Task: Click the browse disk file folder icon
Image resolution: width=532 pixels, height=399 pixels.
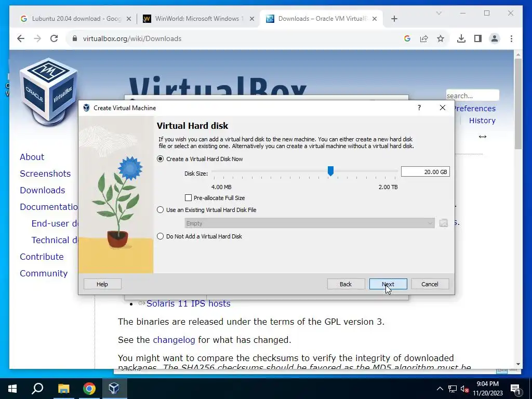Action: tap(444, 223)
